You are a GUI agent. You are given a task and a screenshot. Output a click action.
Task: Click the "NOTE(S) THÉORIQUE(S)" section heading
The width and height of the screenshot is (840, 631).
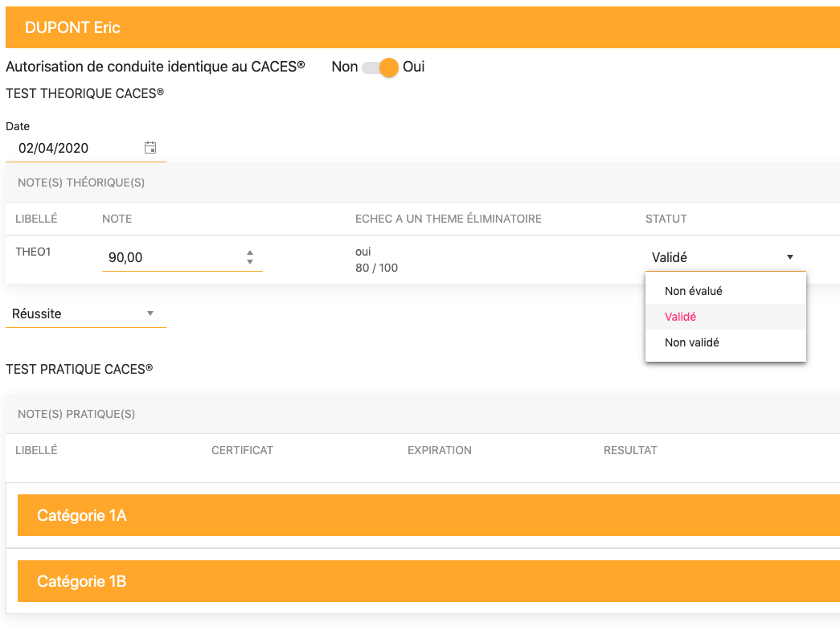pos(81,182)
